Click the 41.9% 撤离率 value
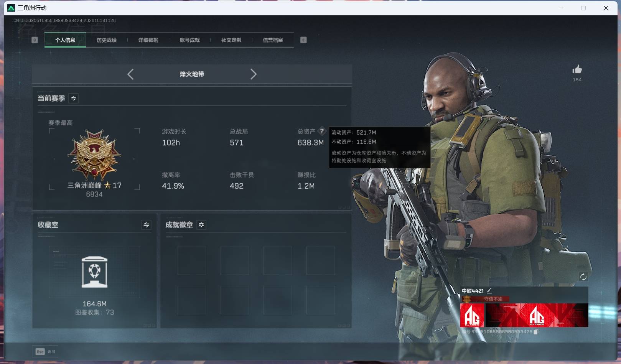The image size is (621, 364). (x=173, y=186)
